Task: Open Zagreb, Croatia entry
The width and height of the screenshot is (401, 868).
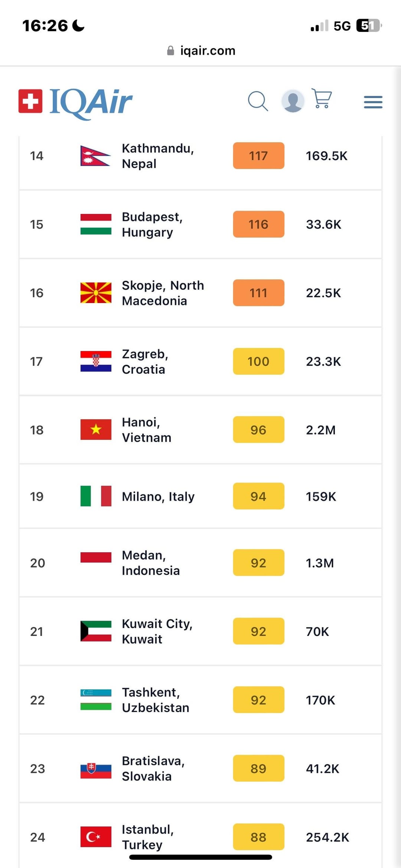Action: click(145, 361)
